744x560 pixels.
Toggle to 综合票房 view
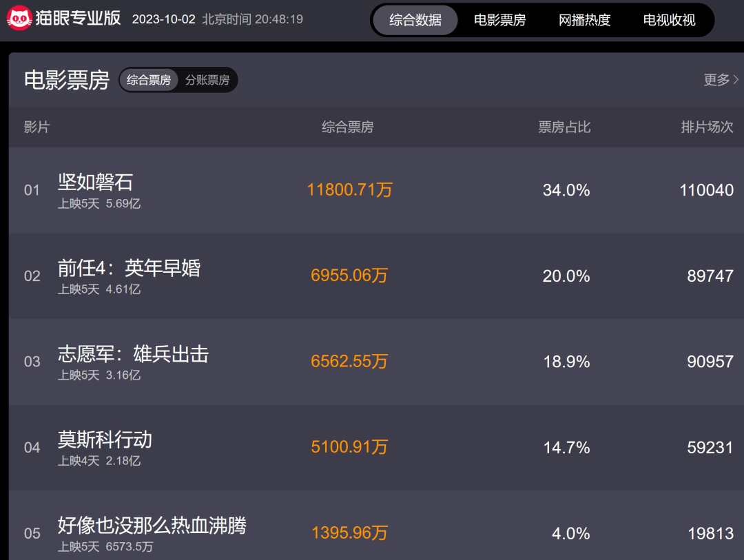coord(149,80)
